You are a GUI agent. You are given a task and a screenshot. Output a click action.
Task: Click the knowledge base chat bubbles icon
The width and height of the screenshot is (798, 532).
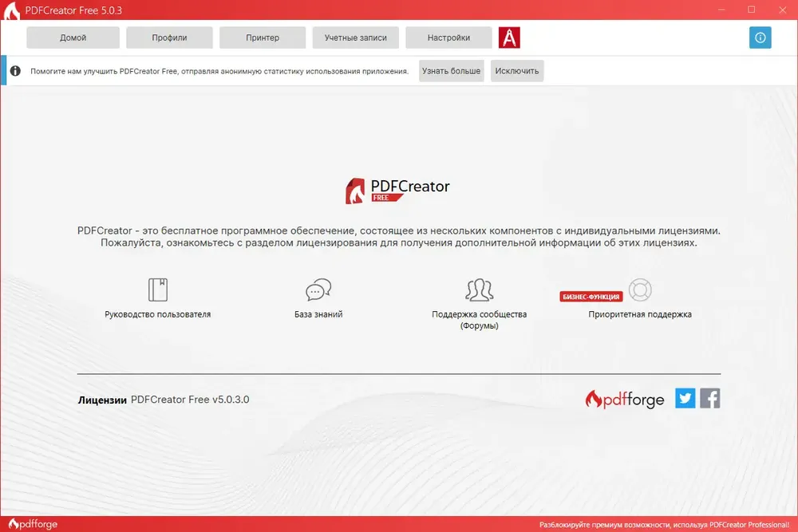(318, 290)
